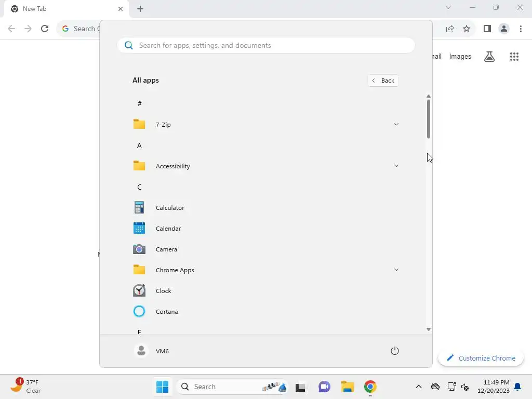Screen dimensions: 532x399
Task: Open the Chrome profile avatar
Action: pos(504,29)
